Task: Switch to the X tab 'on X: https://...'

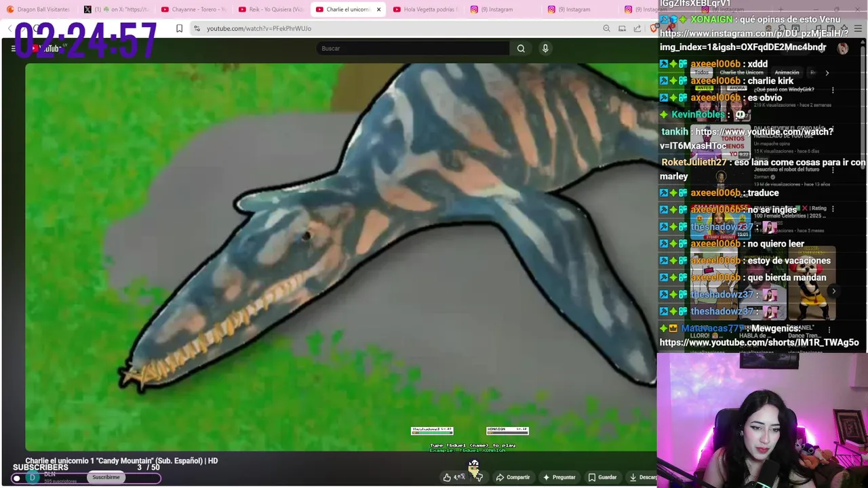Action: coord(117,9)
